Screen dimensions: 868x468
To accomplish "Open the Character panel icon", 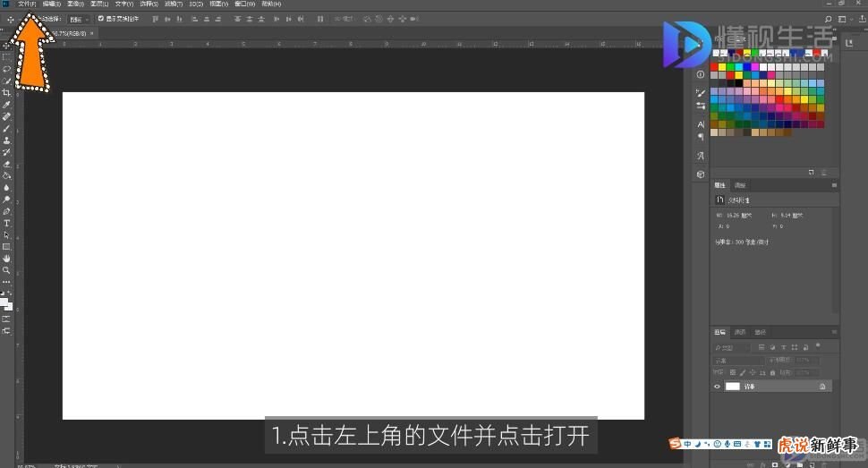I will [701, 124].
